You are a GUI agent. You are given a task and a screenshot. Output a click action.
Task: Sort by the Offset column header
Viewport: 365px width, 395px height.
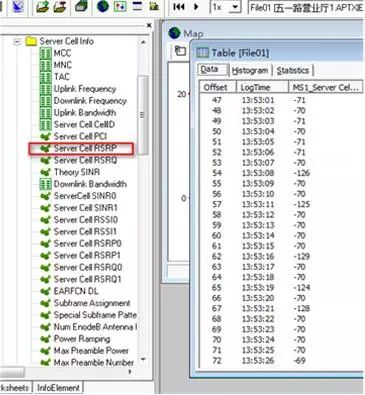[x=217, y=87]
